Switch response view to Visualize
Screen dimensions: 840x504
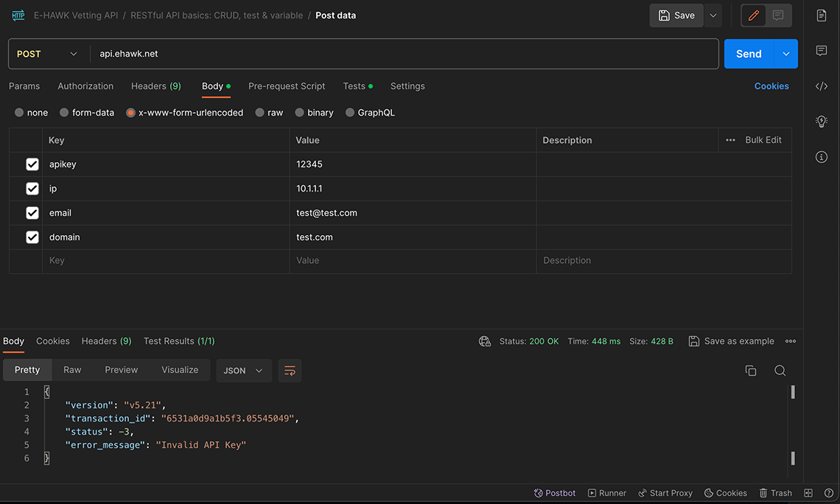pyautogui.click(x=180, y=370)
